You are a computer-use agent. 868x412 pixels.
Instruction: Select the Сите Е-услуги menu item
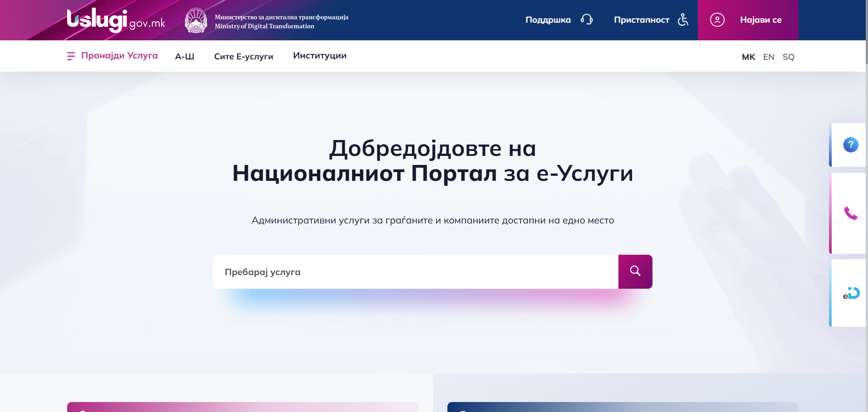tap(243, 56)
